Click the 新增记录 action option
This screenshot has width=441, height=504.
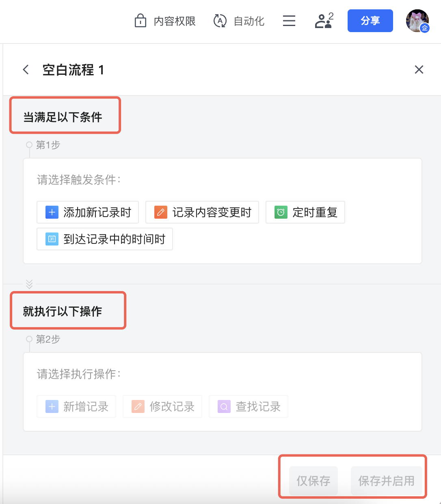tap(76, 406)
